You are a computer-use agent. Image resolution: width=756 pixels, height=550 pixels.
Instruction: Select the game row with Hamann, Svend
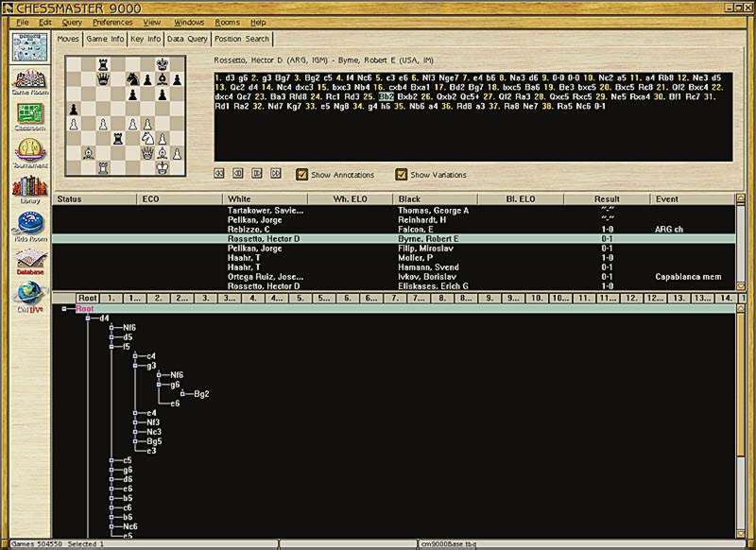(x=394, y=267)
